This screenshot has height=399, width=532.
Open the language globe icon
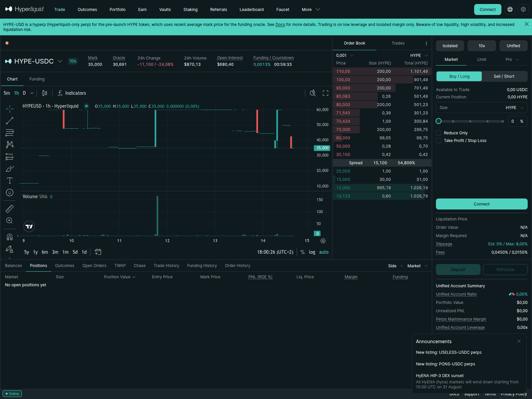(x=510, y=9)
